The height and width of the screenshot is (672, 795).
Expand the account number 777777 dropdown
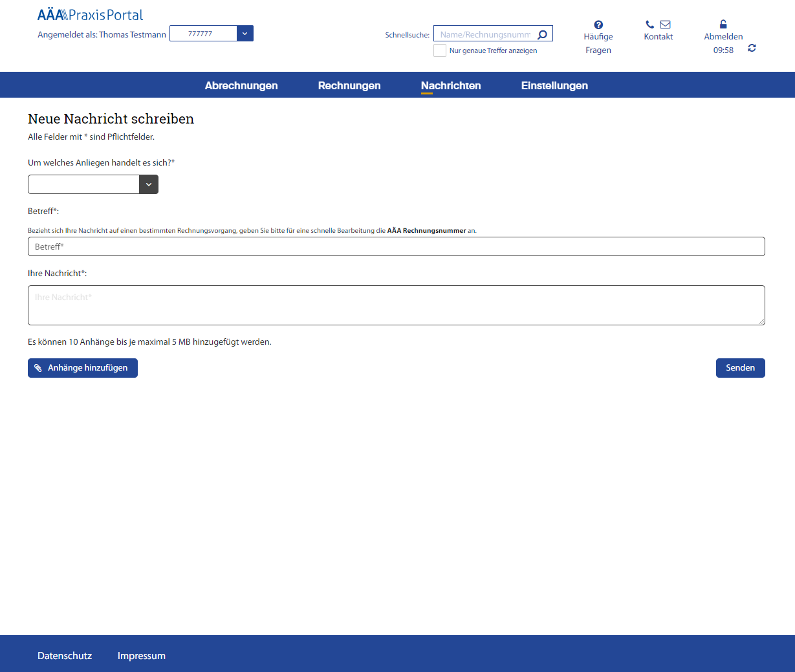click(x=245, y=34)
